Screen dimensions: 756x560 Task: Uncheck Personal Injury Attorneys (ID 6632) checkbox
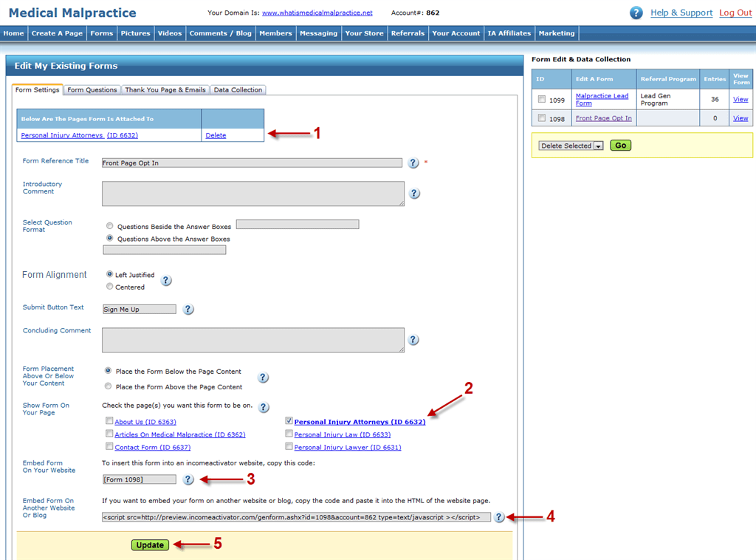click(289, 420)
